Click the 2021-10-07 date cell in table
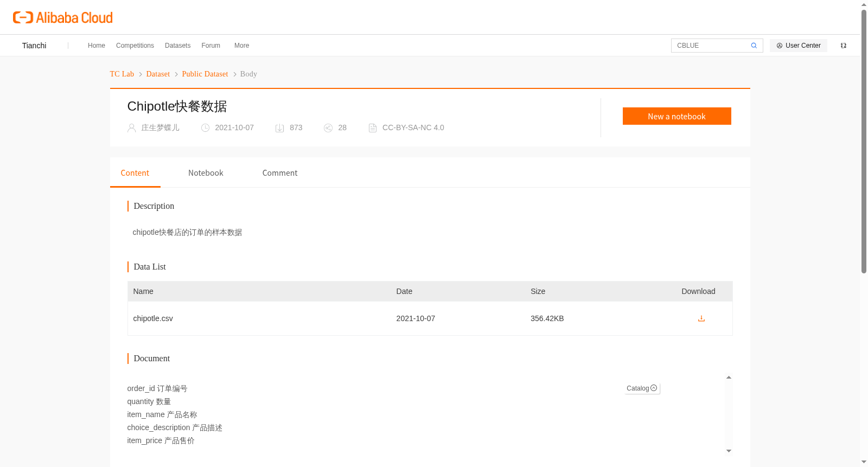 (x=416, y=318)
